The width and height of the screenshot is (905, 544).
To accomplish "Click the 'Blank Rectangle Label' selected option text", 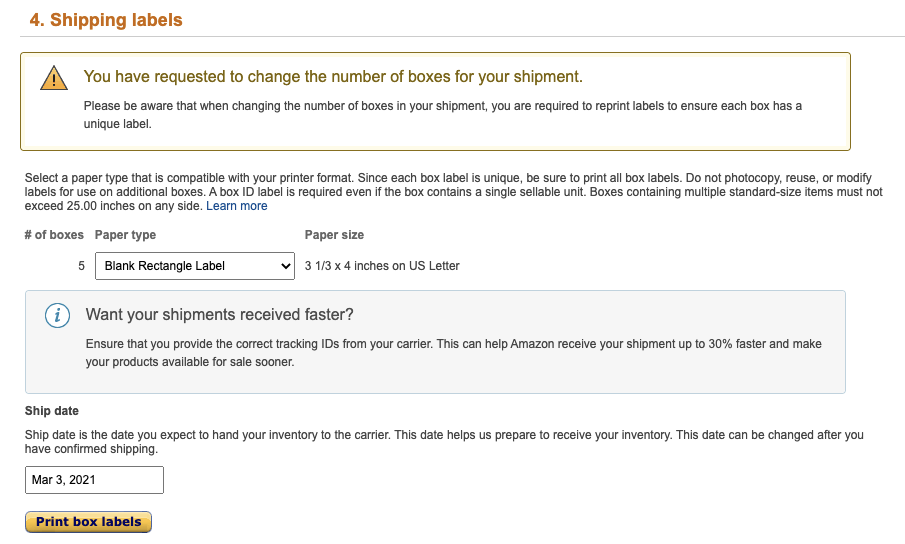I will (x=165, y=266).
